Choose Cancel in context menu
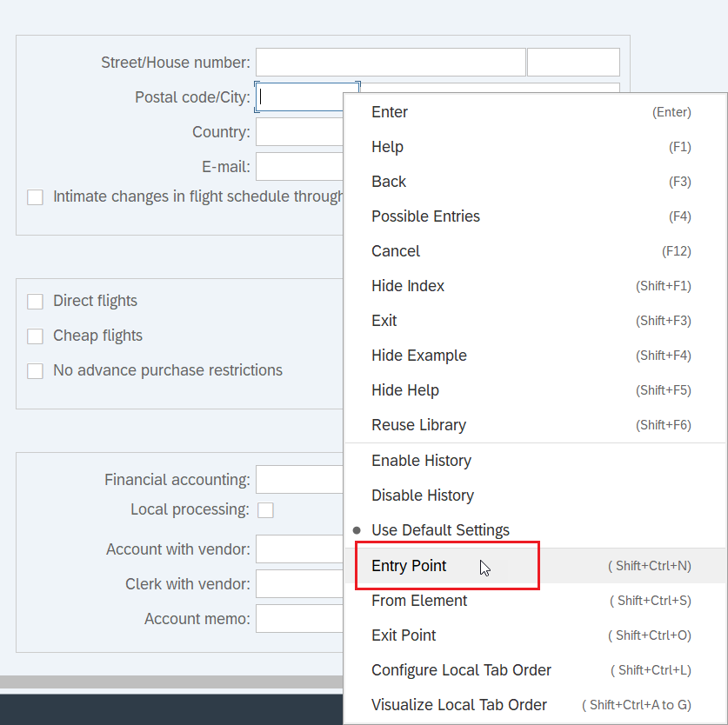The image size is (728, 725). 535,251
